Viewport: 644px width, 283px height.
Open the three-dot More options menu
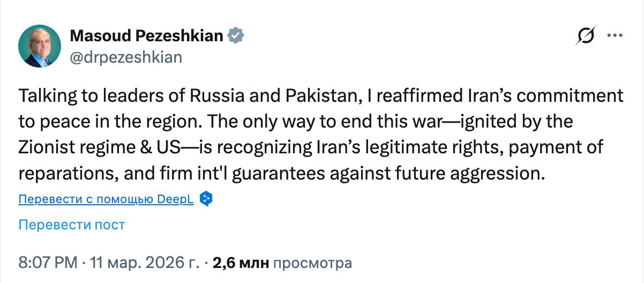(613, 36)
